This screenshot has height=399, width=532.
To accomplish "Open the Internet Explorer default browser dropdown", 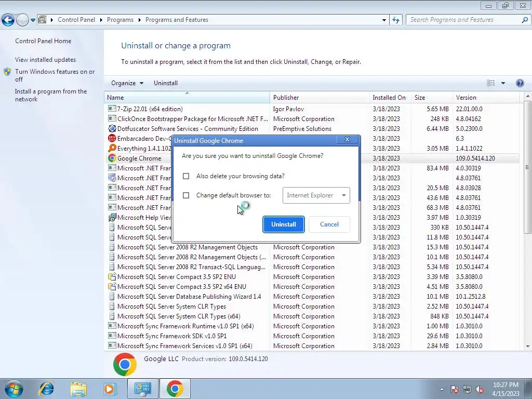I will point(316,195).
